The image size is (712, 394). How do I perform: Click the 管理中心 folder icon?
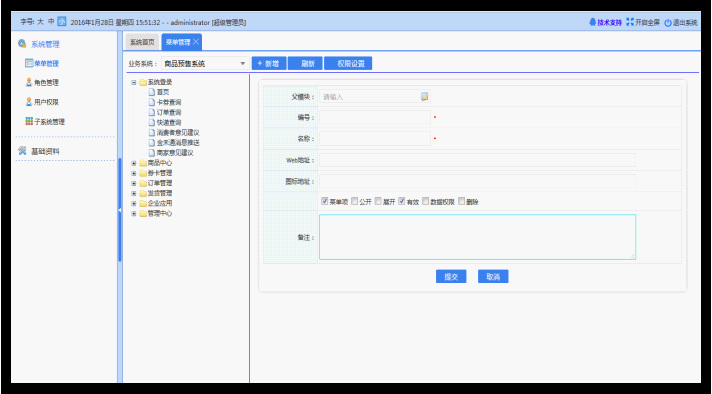point(143,213)
